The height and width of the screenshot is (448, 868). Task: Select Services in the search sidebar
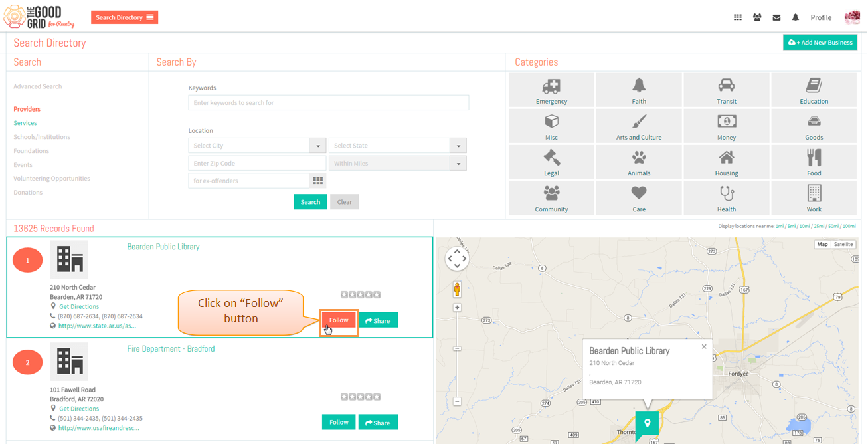[25, 123]
